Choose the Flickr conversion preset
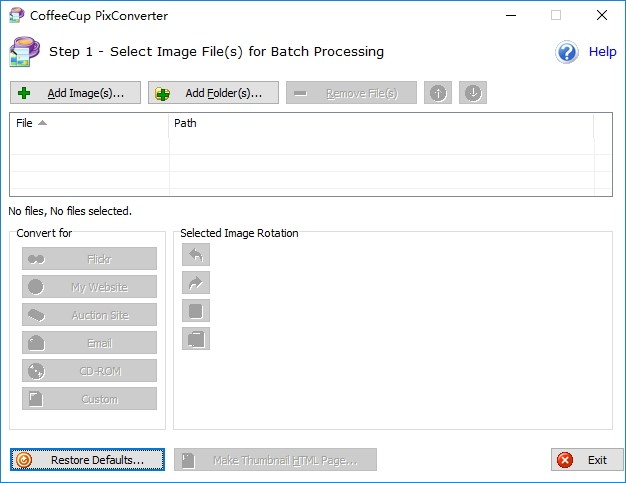 point(89,259)
